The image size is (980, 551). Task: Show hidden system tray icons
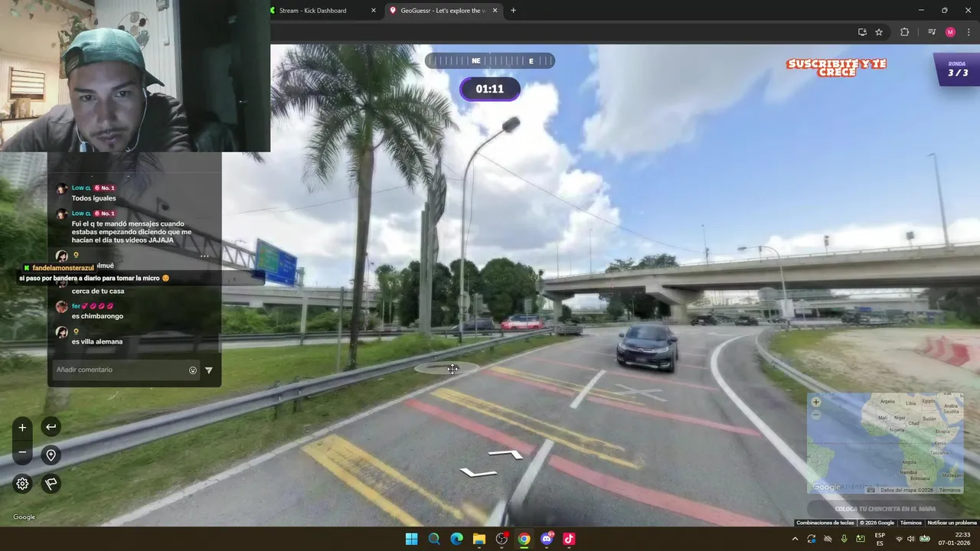(795, 539)
